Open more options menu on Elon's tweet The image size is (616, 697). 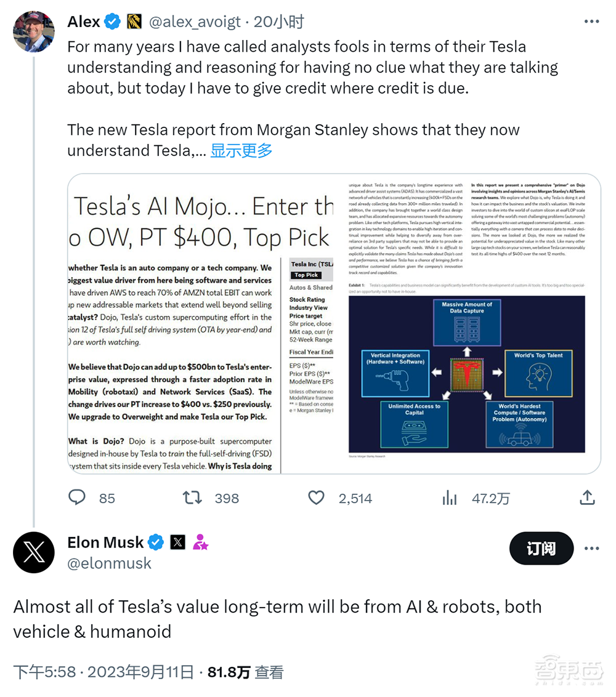coord(591,549)
